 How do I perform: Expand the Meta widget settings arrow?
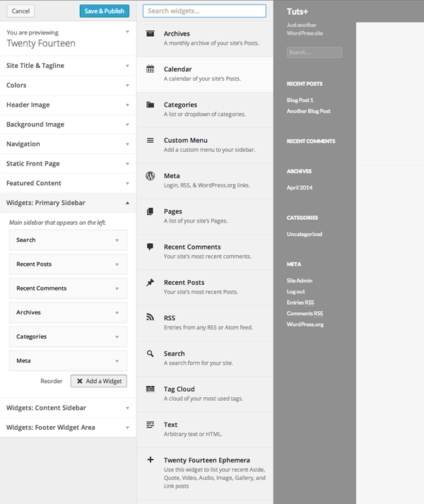click(117, 361)
